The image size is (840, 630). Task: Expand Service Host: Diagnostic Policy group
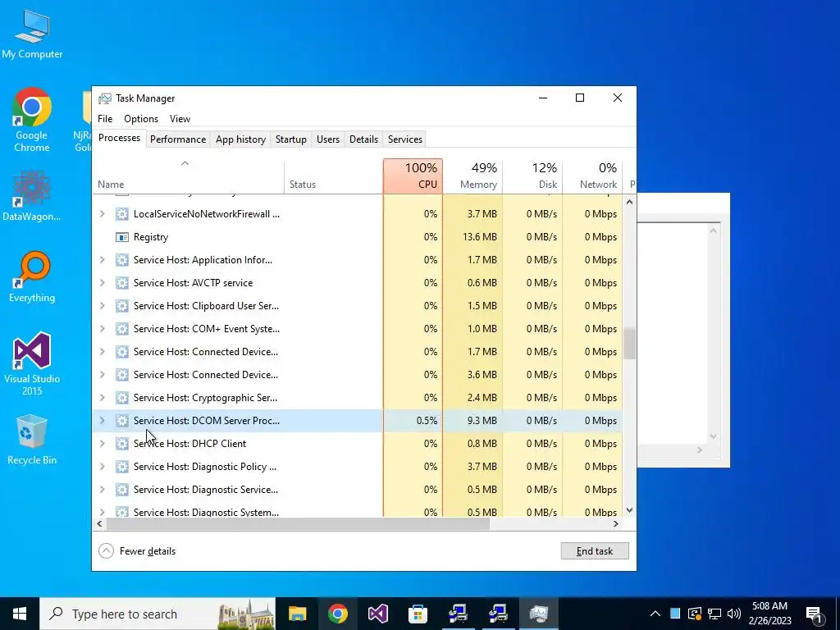click(103, 467)
